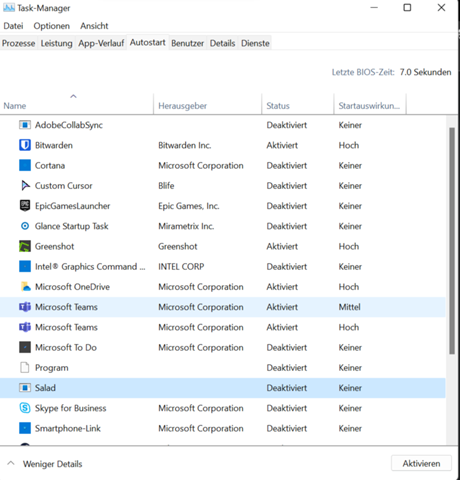Click the Intel Graphics Command icon

pyautogui.click(x=25, y=266)
